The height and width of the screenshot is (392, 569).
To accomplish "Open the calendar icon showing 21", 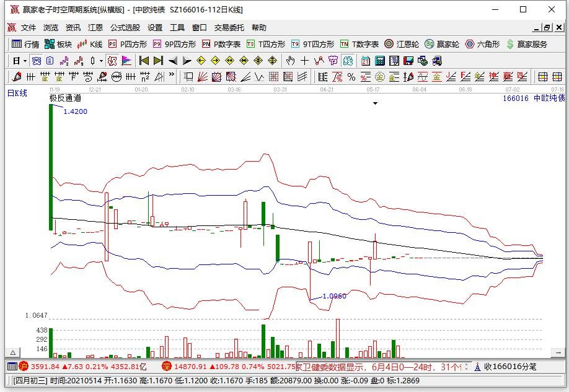I will click(366, 61).
